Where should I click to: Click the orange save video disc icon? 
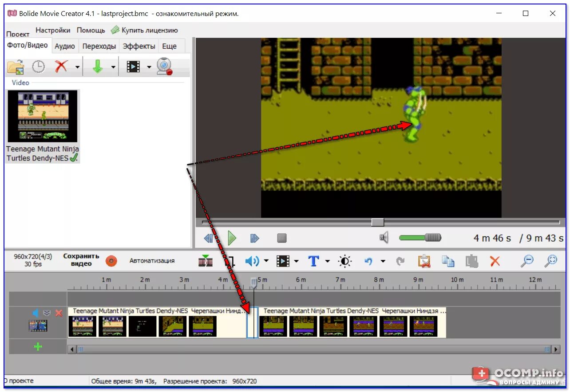click(x=111, y=261)
